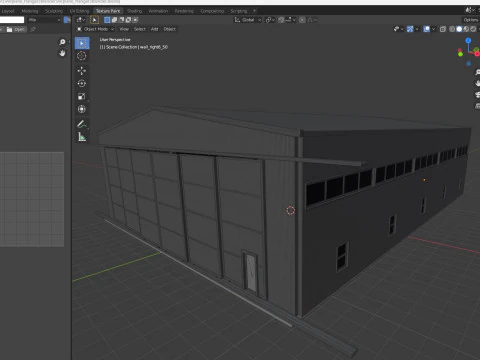The image size is (480, 360).
Task: Choose the Intersect selection mode icon
Action: (135, 20)
